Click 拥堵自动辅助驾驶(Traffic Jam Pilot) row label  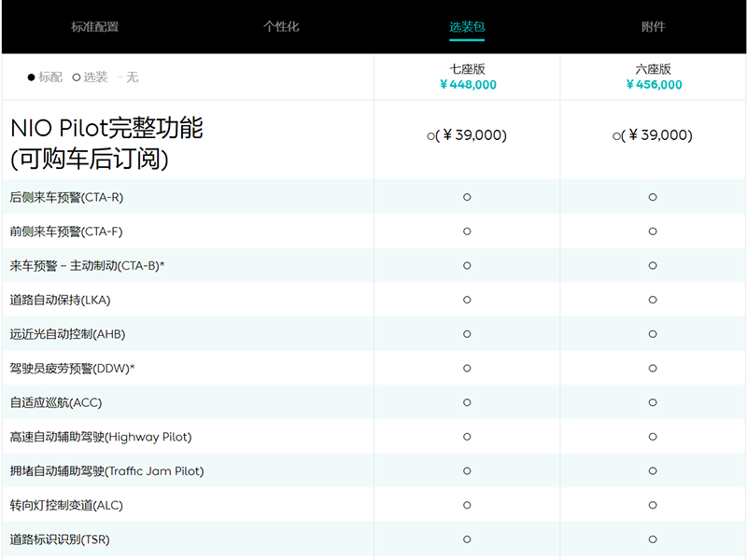coord(106,471)
